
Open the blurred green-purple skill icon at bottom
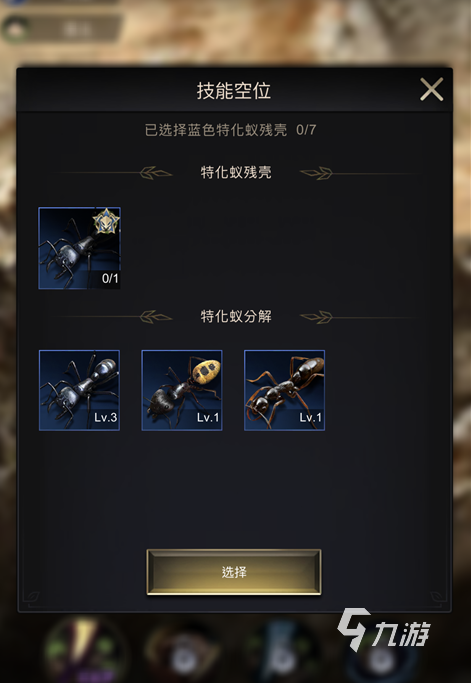[84, 651]
